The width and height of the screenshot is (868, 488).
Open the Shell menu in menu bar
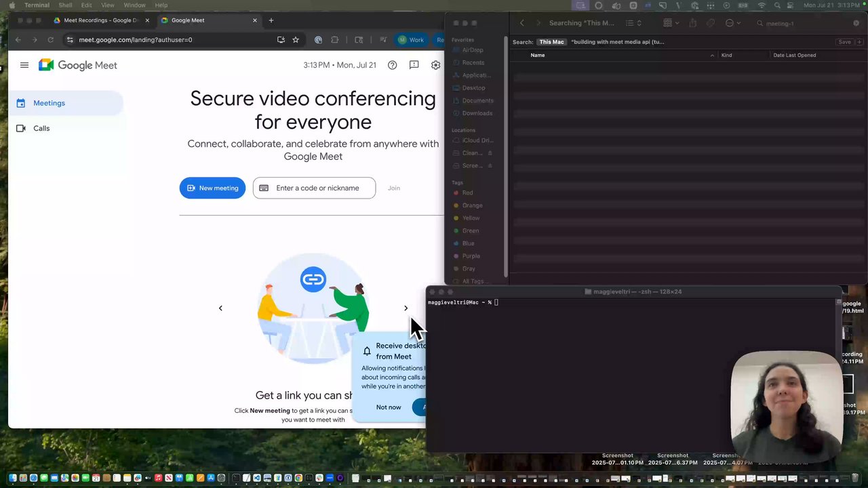65,5
